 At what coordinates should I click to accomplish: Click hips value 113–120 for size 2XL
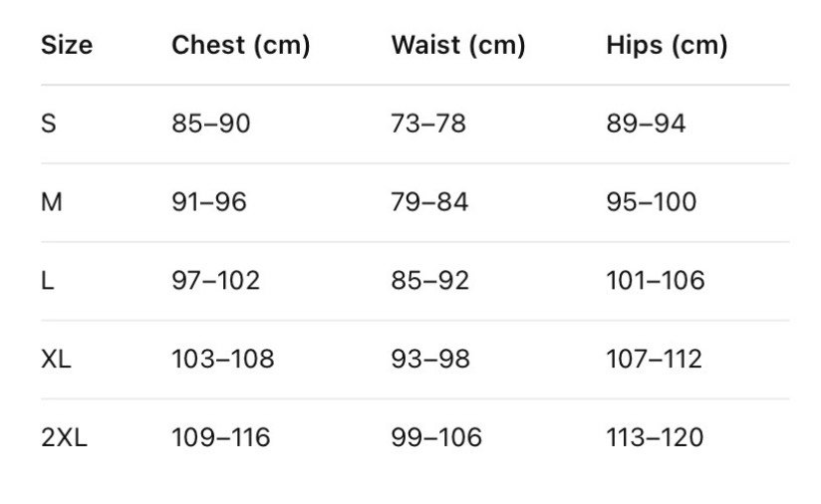click(655, 437)
